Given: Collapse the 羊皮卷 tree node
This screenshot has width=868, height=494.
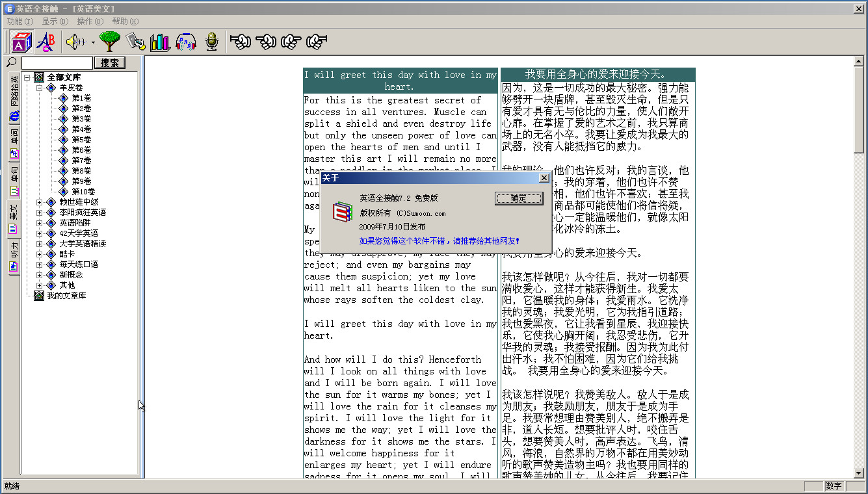Looking at the screenshot, I should [39, 88].
